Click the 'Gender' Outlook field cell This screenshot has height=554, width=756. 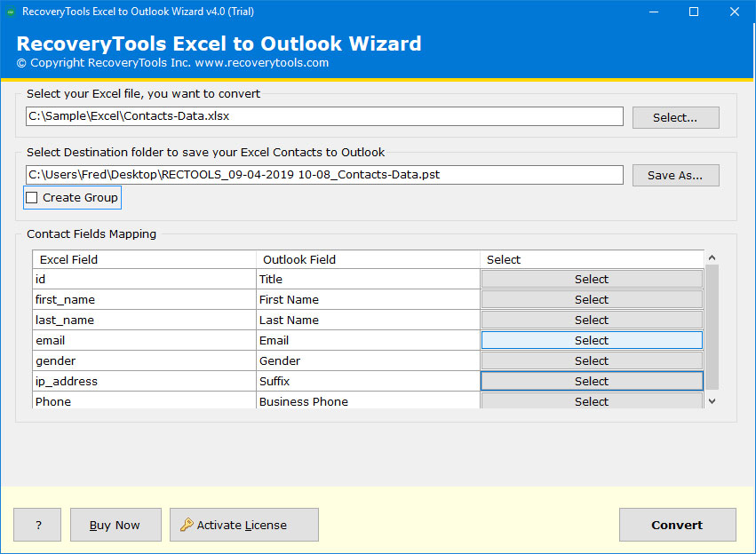[368, 360]
